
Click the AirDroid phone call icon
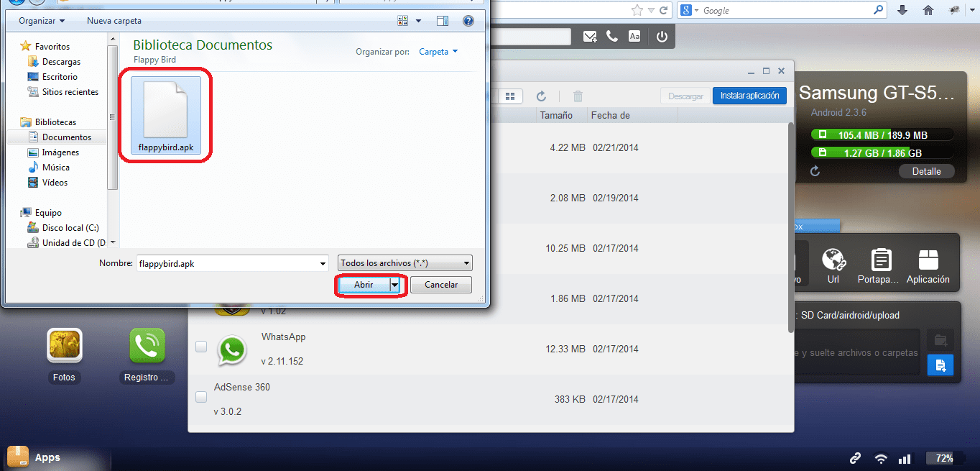click(x=612, y=36)
